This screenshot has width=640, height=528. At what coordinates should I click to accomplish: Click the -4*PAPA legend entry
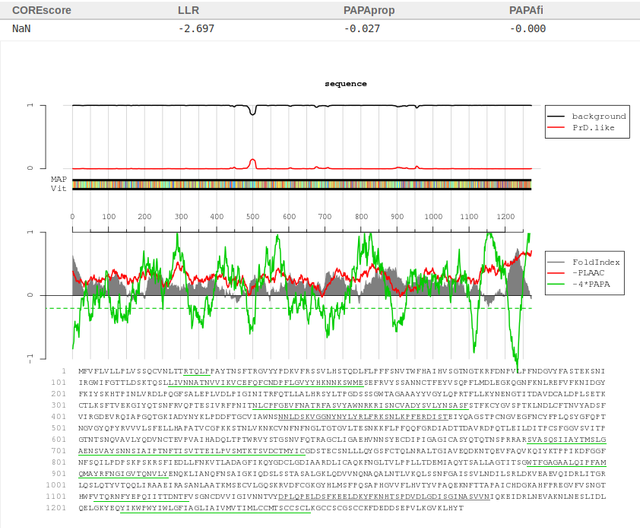coord(580,284)
